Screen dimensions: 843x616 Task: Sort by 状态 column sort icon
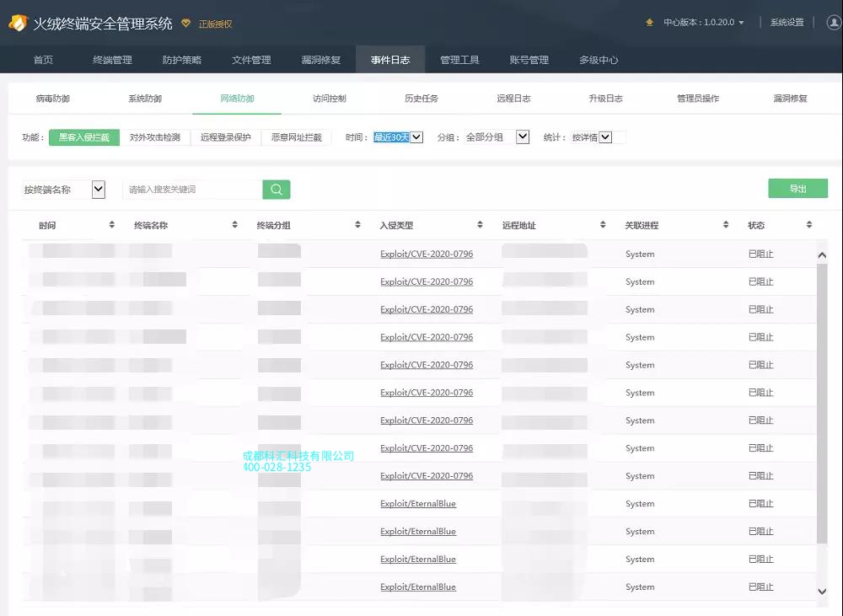point(808,225)
